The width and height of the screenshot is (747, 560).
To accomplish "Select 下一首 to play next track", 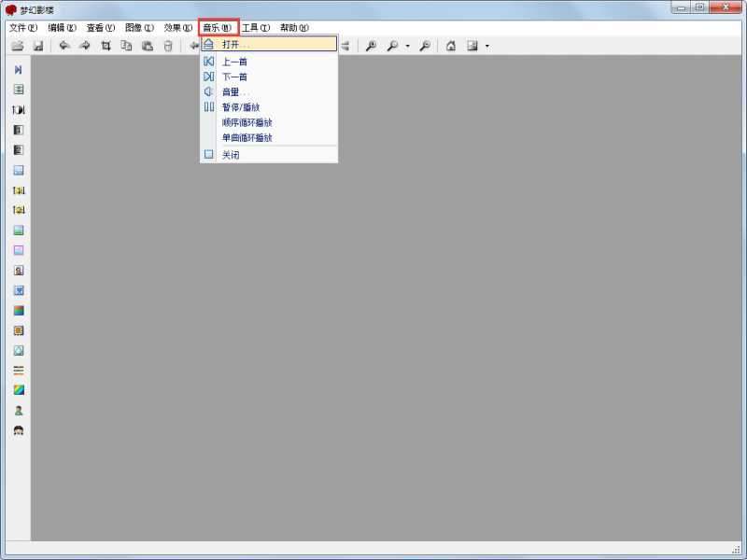I will 235,77.
